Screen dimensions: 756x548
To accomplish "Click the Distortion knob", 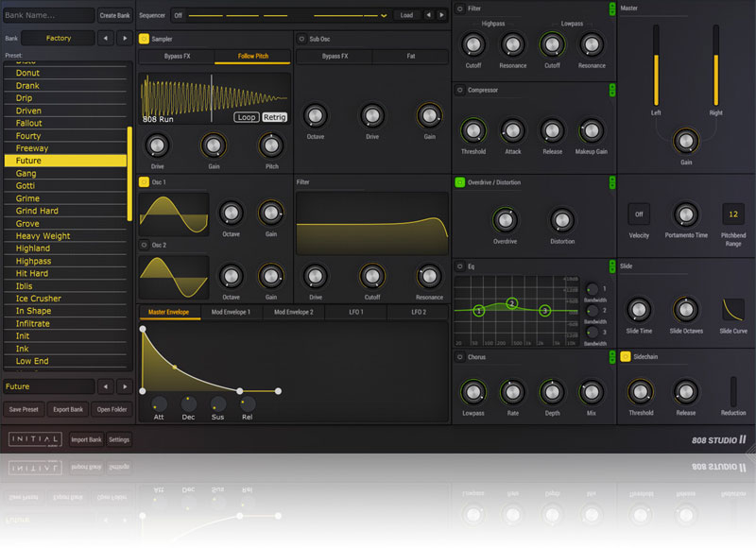I will [563, 219].
